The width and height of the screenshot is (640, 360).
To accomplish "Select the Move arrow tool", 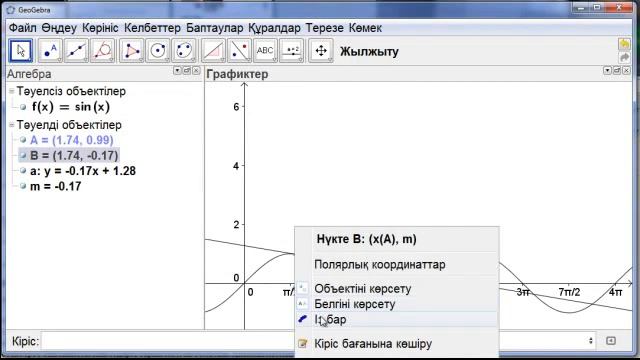I will point(21,51).
